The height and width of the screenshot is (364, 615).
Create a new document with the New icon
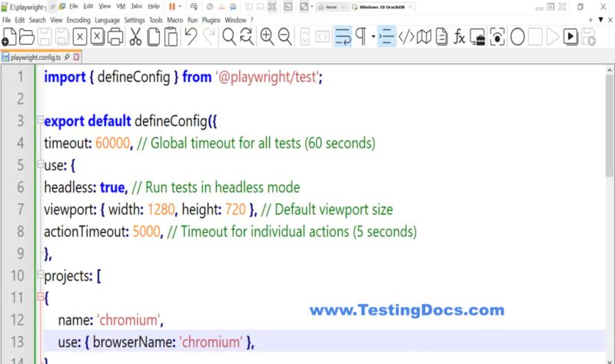[9, 37]
